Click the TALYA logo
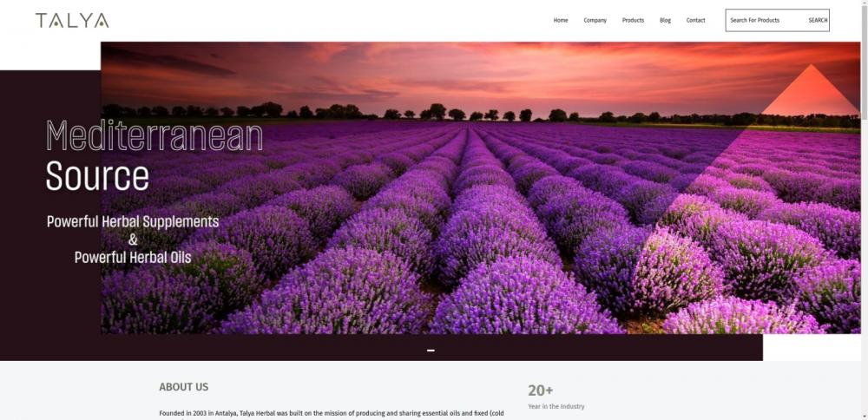The width and height of the screenshot is (868, 420). (x=72, y=21)
